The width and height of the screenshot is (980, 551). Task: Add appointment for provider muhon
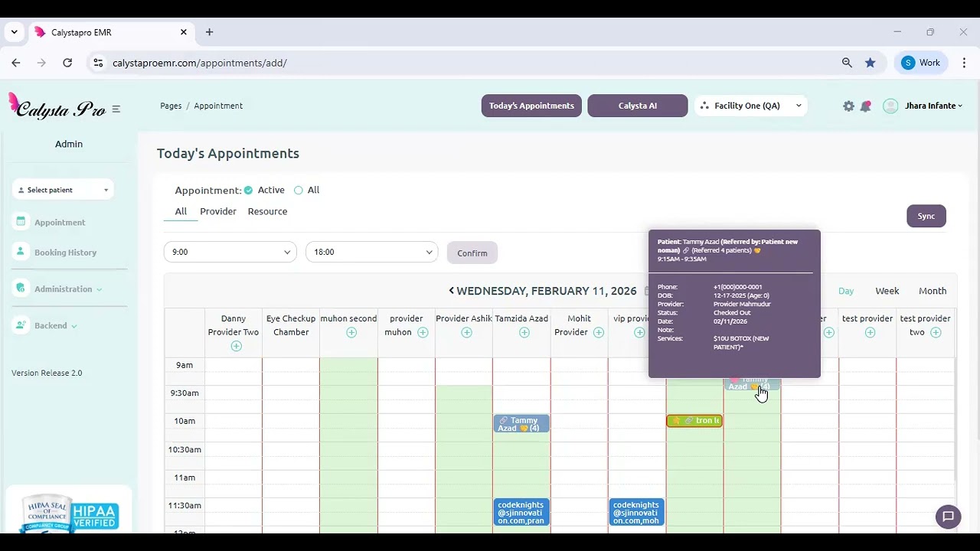(x=423, y=332)
